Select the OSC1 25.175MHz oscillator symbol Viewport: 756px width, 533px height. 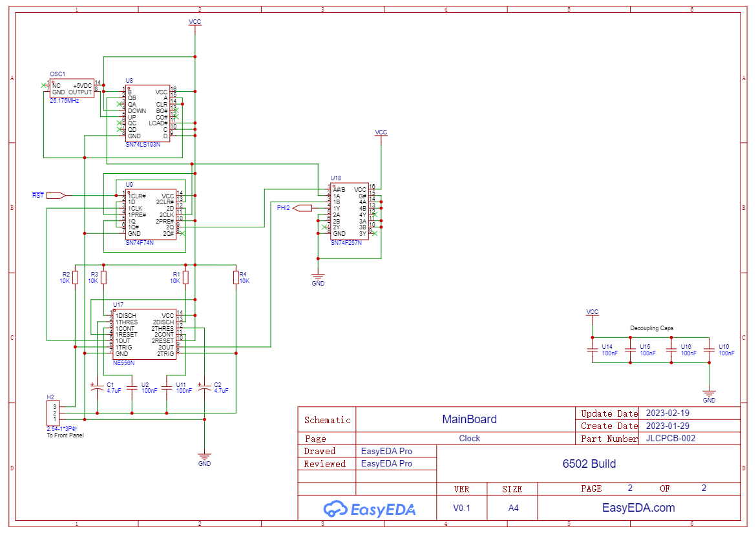pyautogui.click(x=72, y=89)
